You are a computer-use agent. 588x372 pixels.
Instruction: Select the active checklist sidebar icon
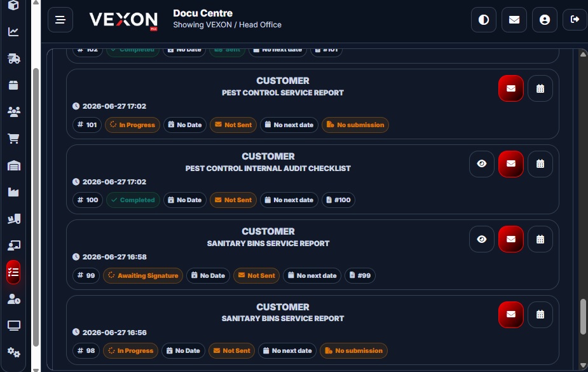pyautogui.click(x=13, y=272)
